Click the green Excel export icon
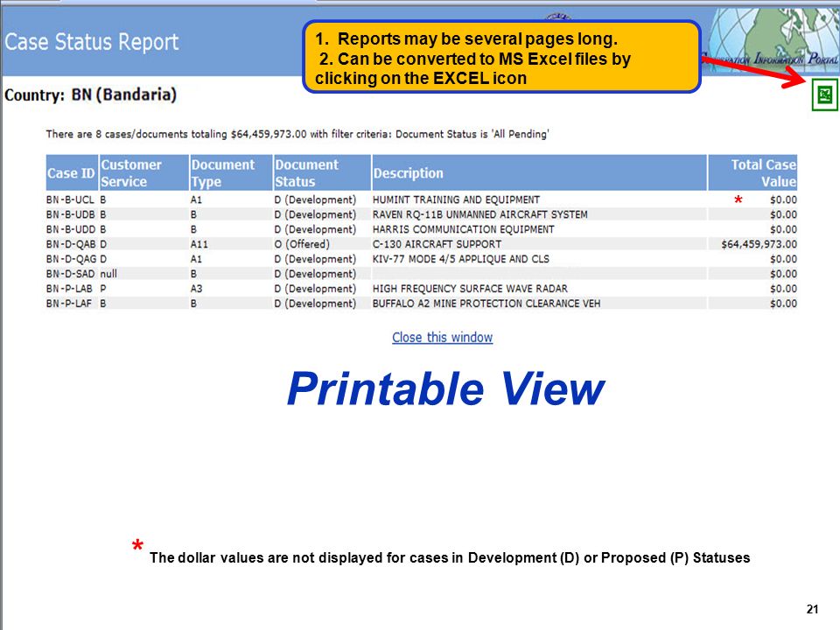 coord(824,94)
